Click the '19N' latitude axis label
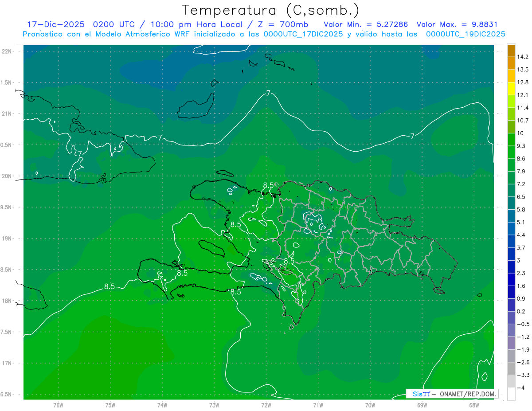Image resolution: width=532 pixels, height=411 pixels. tap(7, 239)
